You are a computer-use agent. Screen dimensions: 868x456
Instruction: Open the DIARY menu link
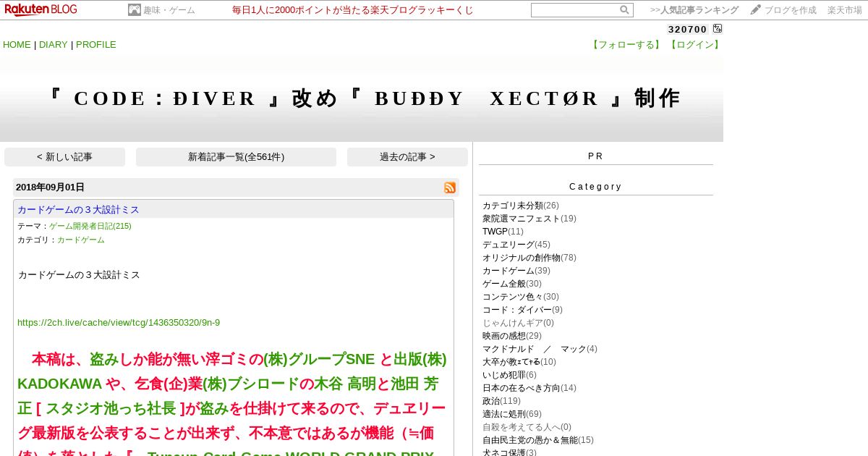(54, 45)
